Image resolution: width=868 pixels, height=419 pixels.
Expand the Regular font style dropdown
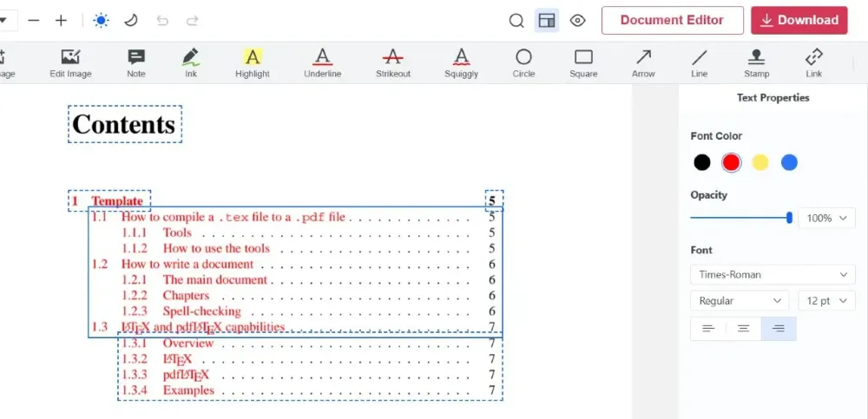[x=740, y=301]
